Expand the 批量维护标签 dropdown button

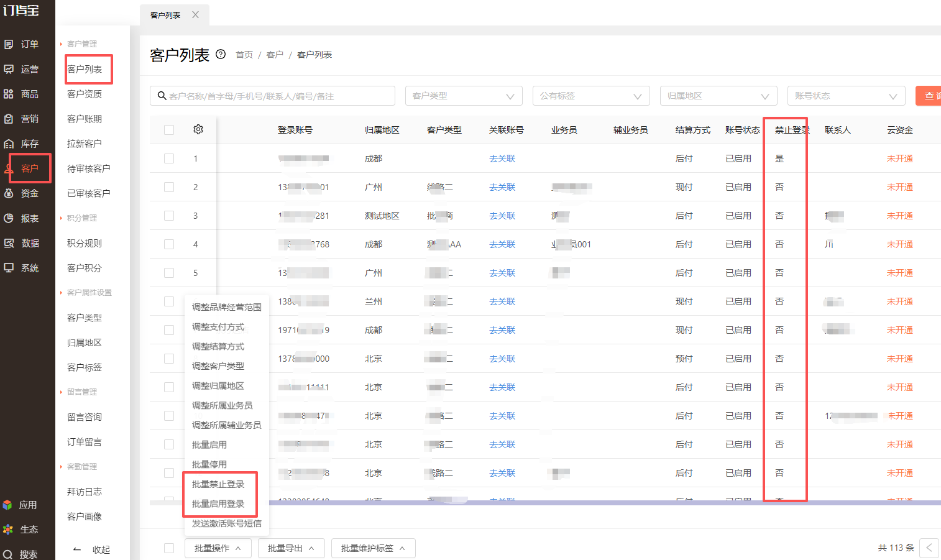click(x=373, y=548)
